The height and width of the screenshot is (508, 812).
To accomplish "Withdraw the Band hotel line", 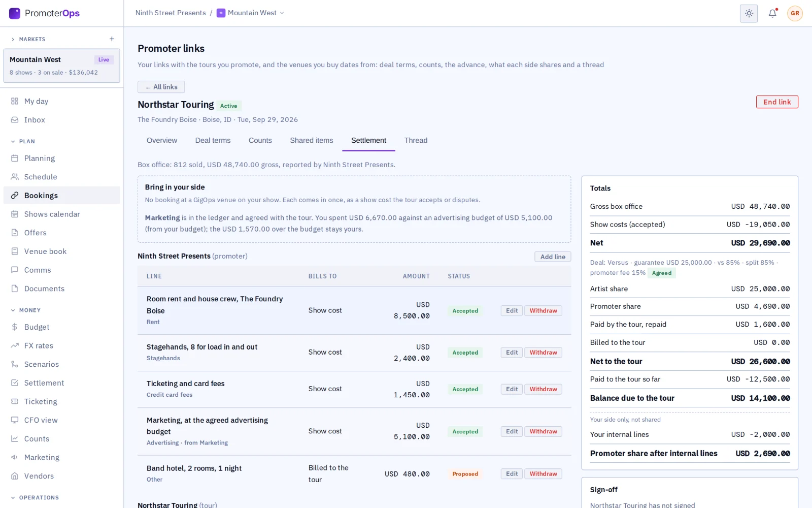I will (x=543, y=474).
